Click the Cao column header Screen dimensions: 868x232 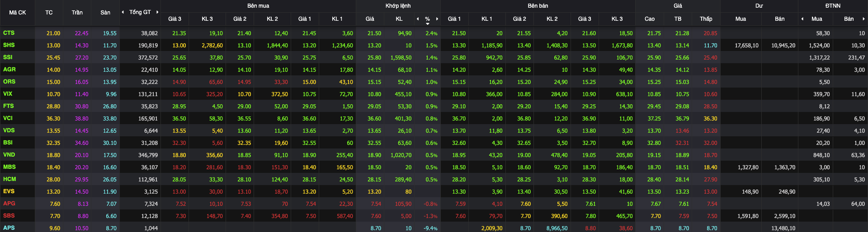click(650, 19)
